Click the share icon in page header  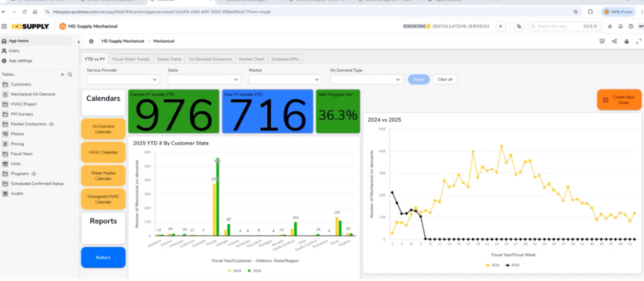point(614,42)
